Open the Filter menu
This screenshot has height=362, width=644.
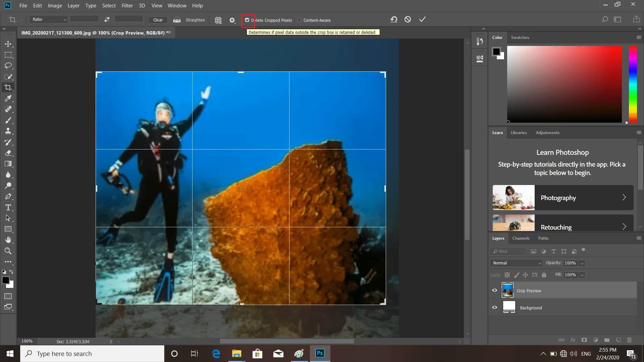coord(127,5)
